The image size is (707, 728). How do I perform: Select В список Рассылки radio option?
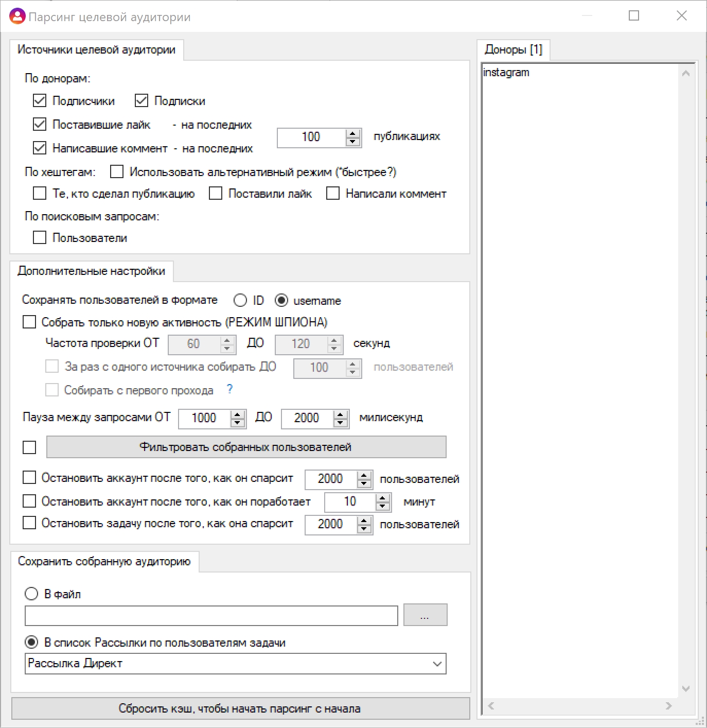point(31,642)
